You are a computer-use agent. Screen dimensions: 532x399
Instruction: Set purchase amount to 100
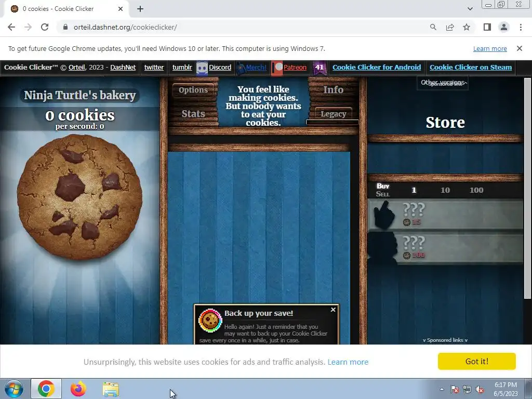click(x=476, y=190)
